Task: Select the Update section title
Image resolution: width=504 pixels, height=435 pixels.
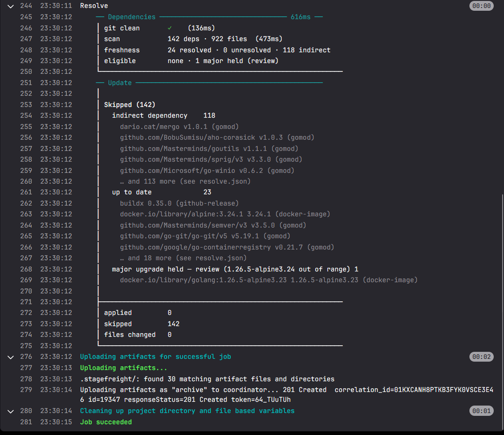Action: tap(120, 83)
